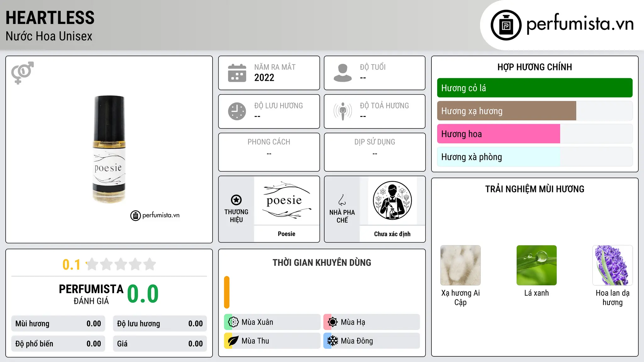Select the Lá xanh note image
Viewport: 644px width, 362px height.
[x=536, y=265]
